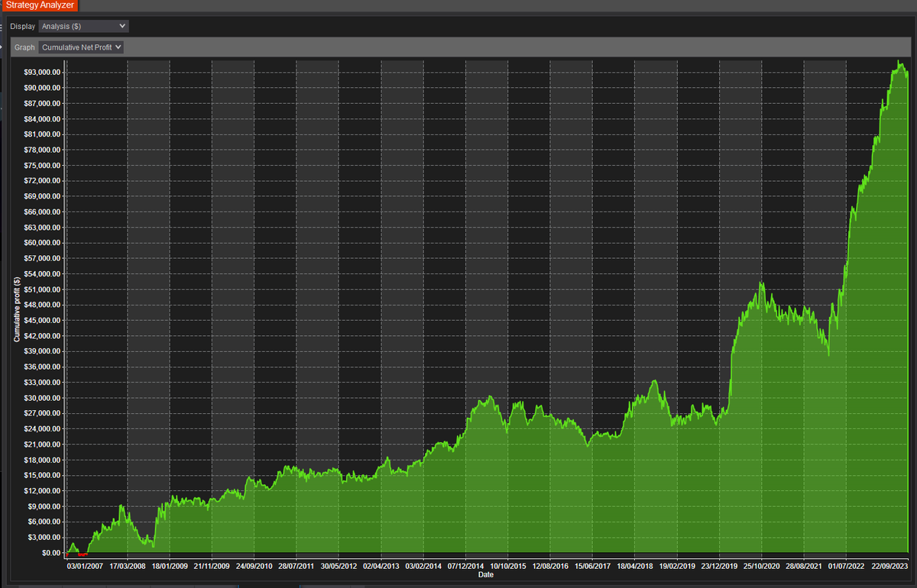Click the Cumulative profit ($) axis title

(x=17, y=309)
